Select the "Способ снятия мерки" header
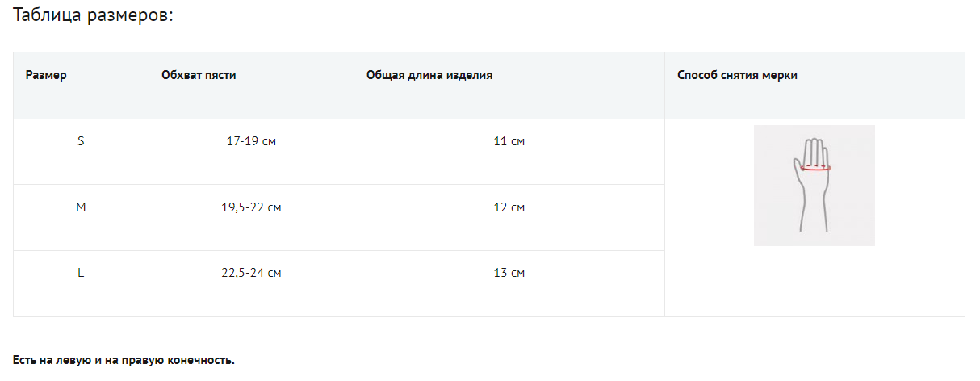The height and width of the screenshot is (381, 980). coord(737,75)
